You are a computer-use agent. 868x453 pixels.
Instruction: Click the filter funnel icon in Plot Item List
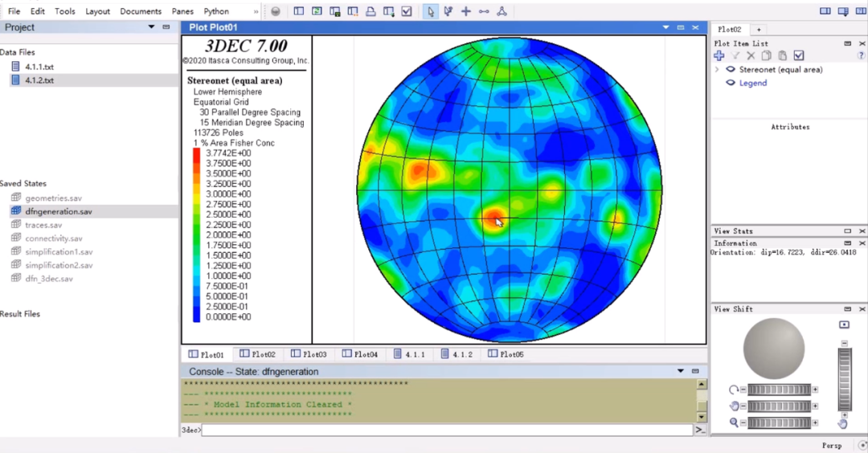(x=735, y=55)
